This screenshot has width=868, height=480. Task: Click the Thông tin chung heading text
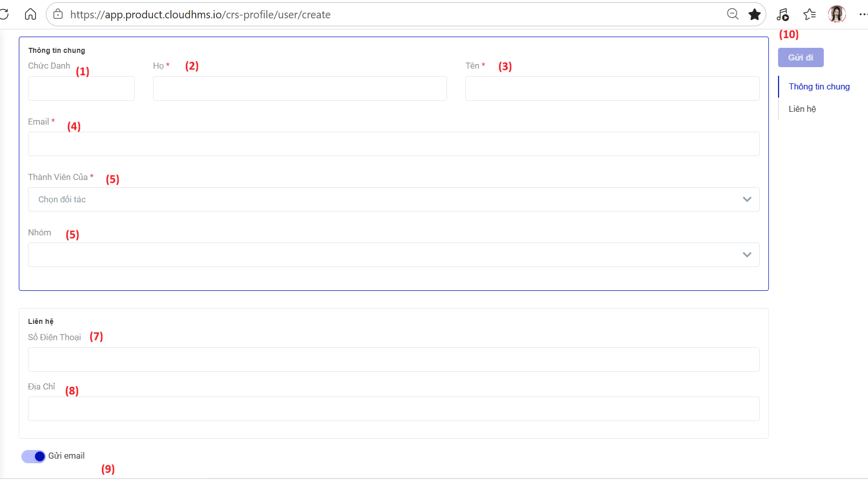[56, 50]
